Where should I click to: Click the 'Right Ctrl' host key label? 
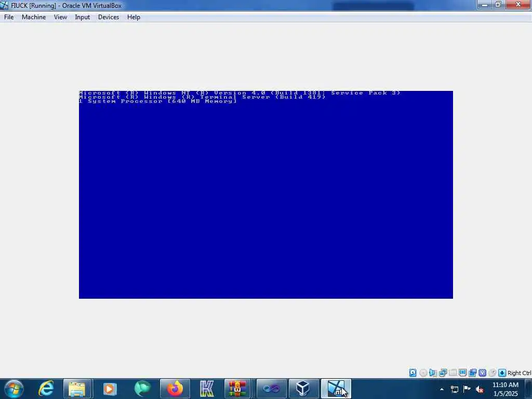point(520,373)
